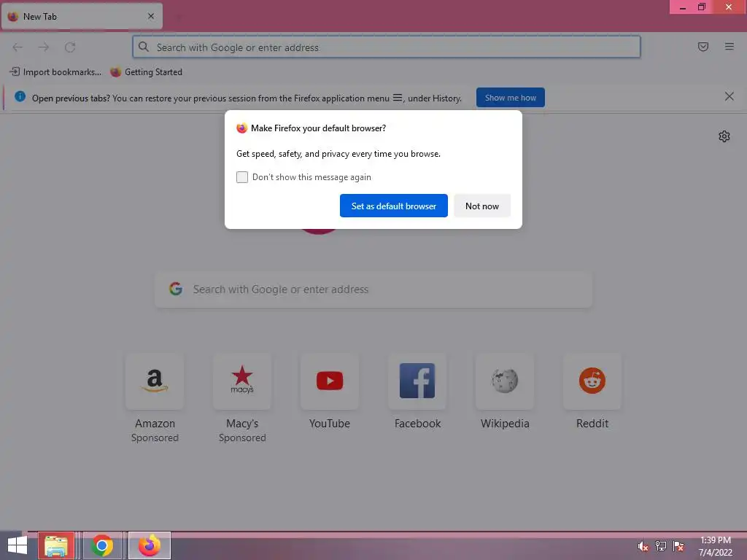This screenshot has height=560, width=747.
Task: Open Action Center flag tray icon
Action: coord(678,546)
